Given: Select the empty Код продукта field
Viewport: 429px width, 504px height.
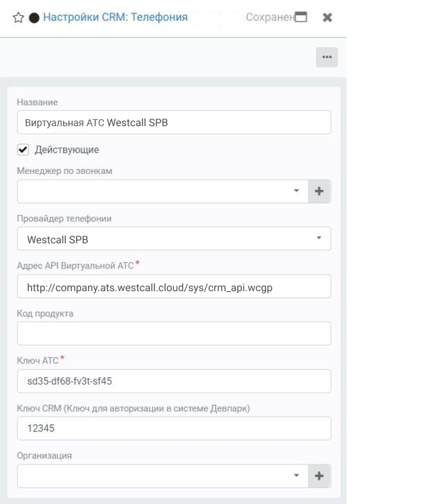Looking at the screenshot, I should 174,333.
